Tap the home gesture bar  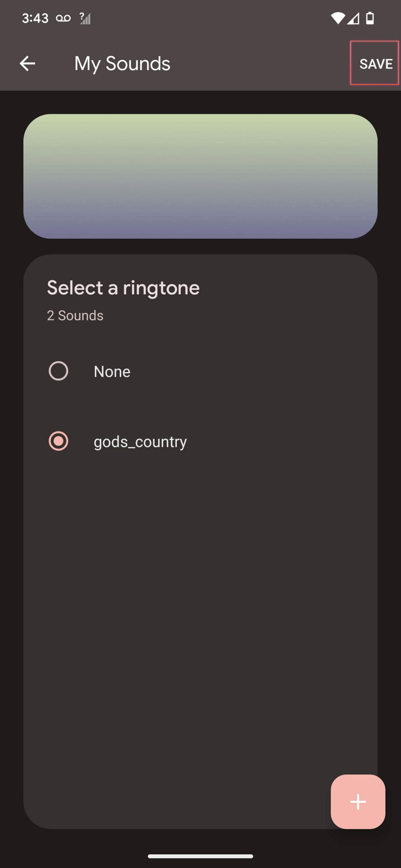[200, 856]
